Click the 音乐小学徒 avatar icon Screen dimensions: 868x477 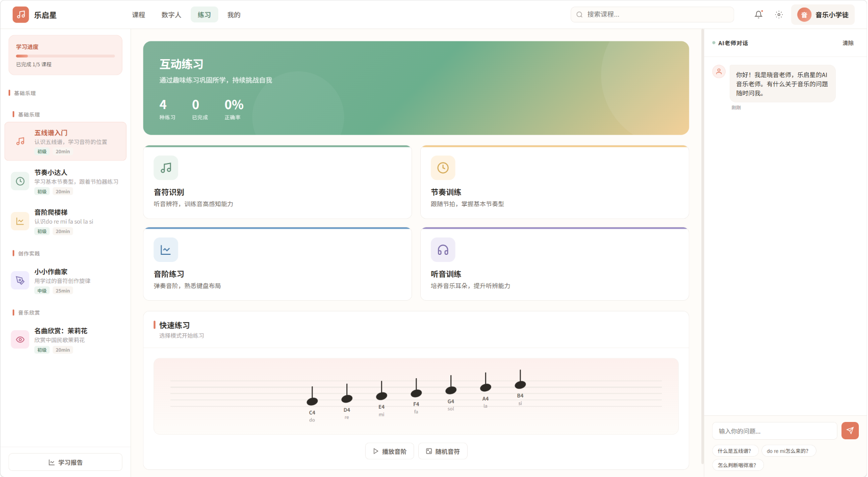point(804,15)
